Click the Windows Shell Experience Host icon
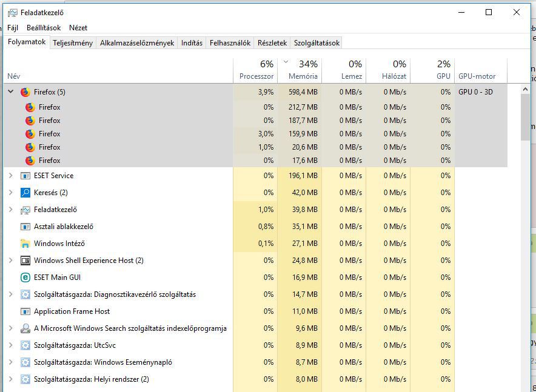 pyautogui.click(x=25, y=261)
